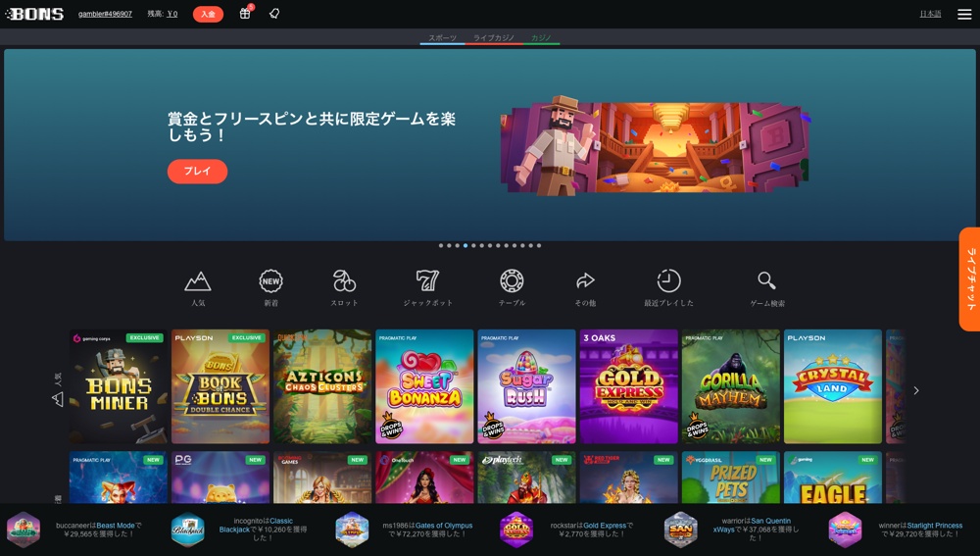
Task: Open the ライブチャット side tab
Action: 970,278
